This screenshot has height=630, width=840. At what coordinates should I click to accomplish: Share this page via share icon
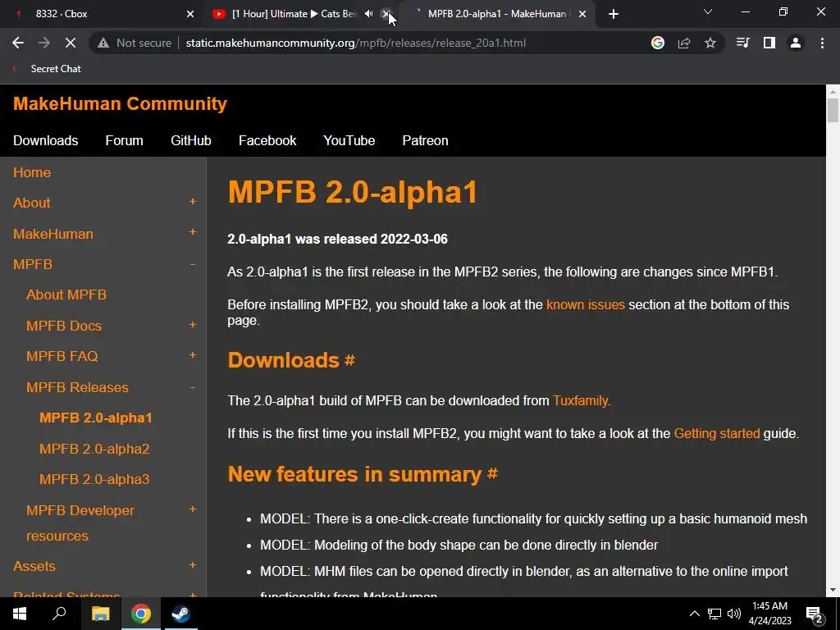(x=684, y=43)
